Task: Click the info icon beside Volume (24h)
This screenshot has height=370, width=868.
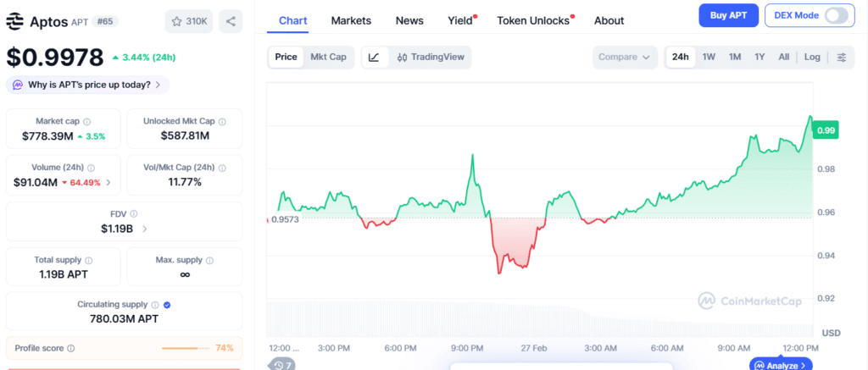Action: pos(91,168)
